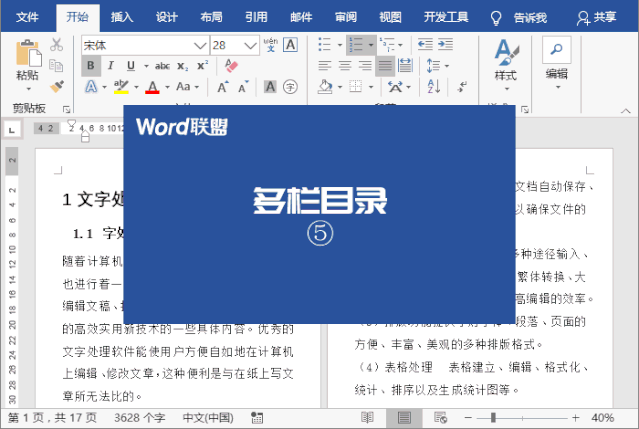Screen dimensions: 639x429
Task: Click the multilevel list icon
Action: (387, 44)
